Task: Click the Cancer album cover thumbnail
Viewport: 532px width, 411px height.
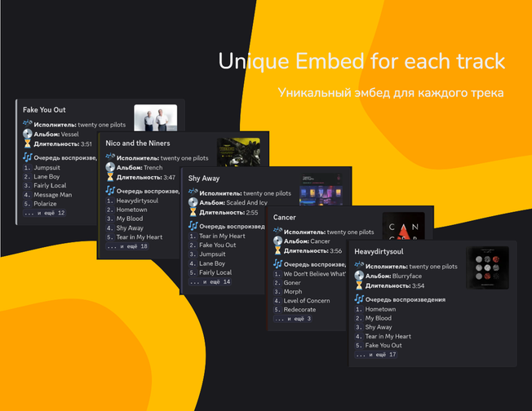Action: click(x=403, y=226)
